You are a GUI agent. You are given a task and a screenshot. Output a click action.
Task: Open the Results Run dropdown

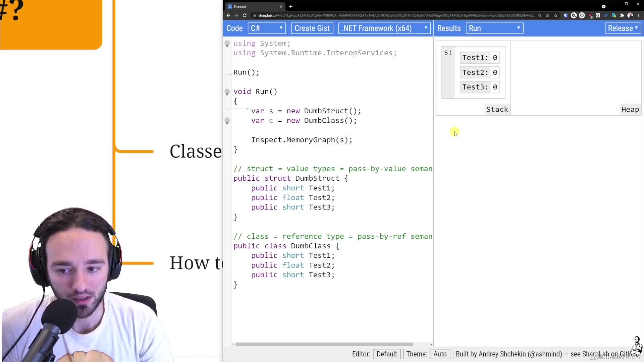click(x=494, y=28)
